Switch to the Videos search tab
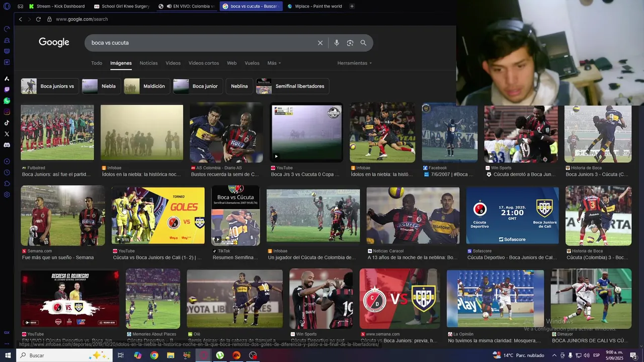The image size is (644, 362). 173,63
